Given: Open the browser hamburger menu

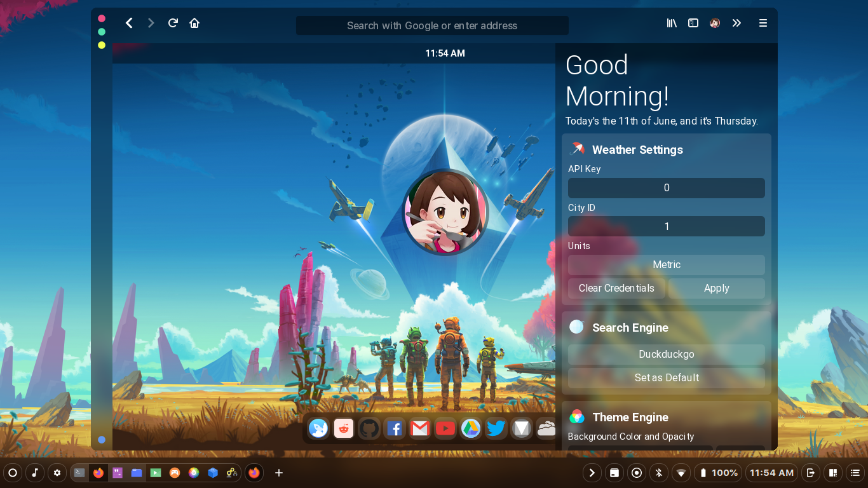Looking at the screenshot, I should point(763,23).
